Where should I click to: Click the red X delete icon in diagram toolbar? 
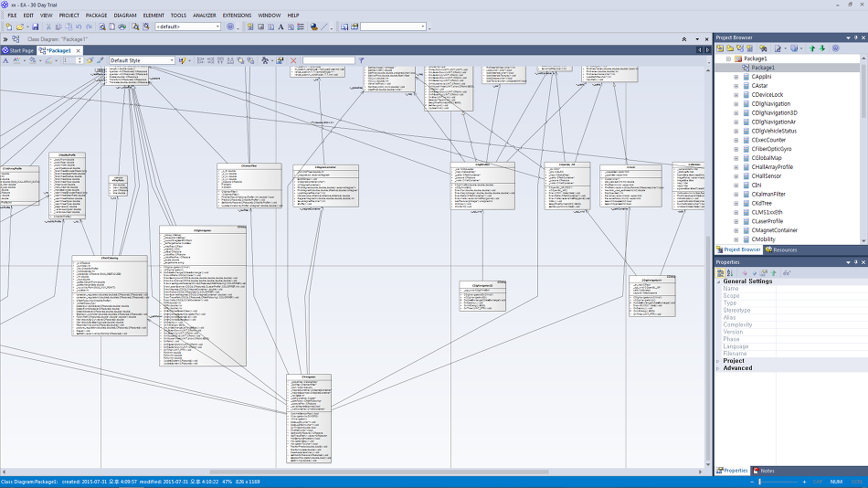[x=293, y=60]
